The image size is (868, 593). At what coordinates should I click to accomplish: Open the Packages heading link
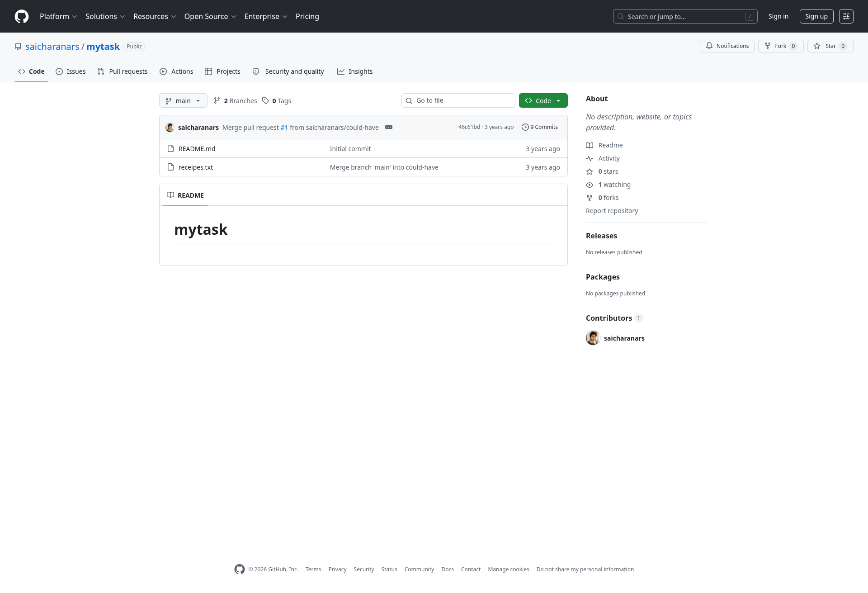point(603,277)
